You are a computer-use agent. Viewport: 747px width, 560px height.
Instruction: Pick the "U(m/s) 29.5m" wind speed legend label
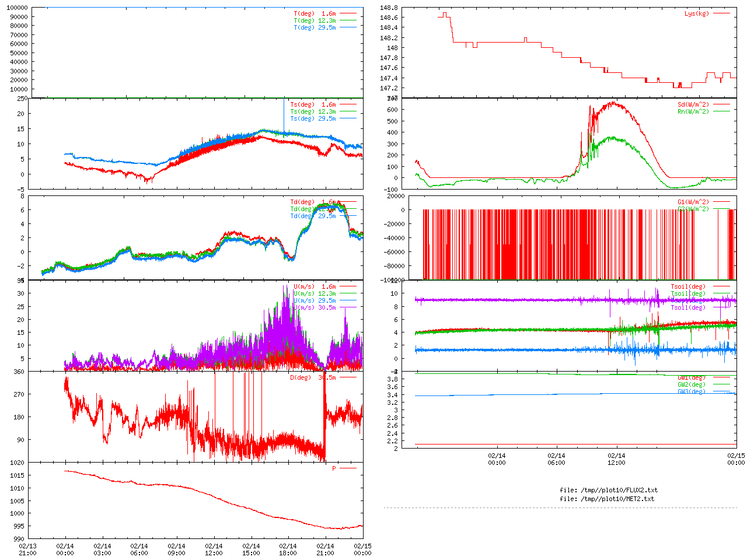point(315,301)
